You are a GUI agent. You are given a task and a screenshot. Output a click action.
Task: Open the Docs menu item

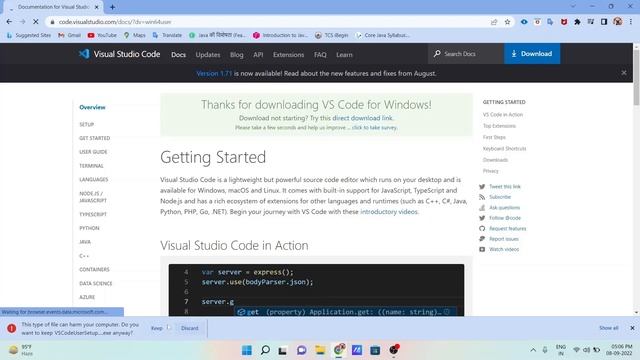tap(178, 54)
